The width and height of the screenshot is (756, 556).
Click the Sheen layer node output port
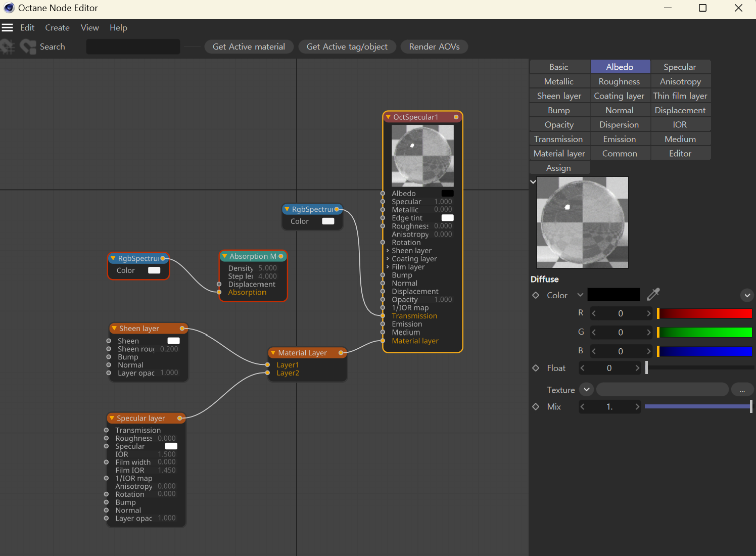[182, 329]
